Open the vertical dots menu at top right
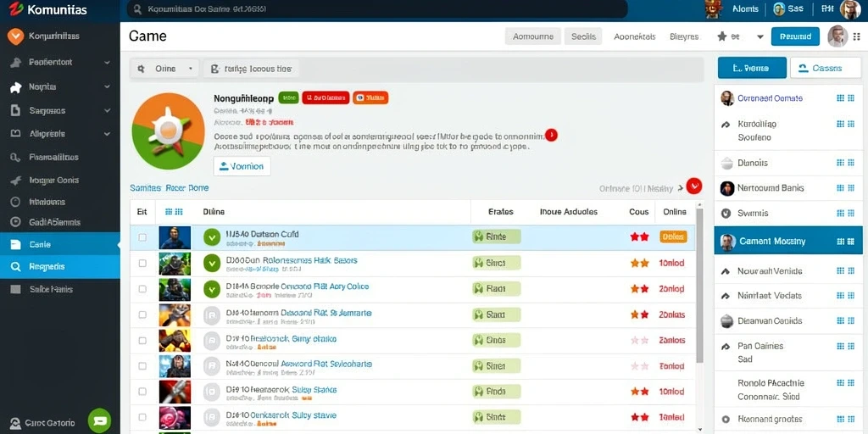 (x=857, y=36)
